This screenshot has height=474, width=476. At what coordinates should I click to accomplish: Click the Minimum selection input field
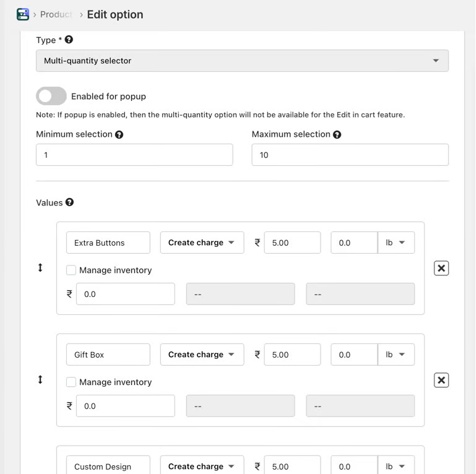coord(134,155)
